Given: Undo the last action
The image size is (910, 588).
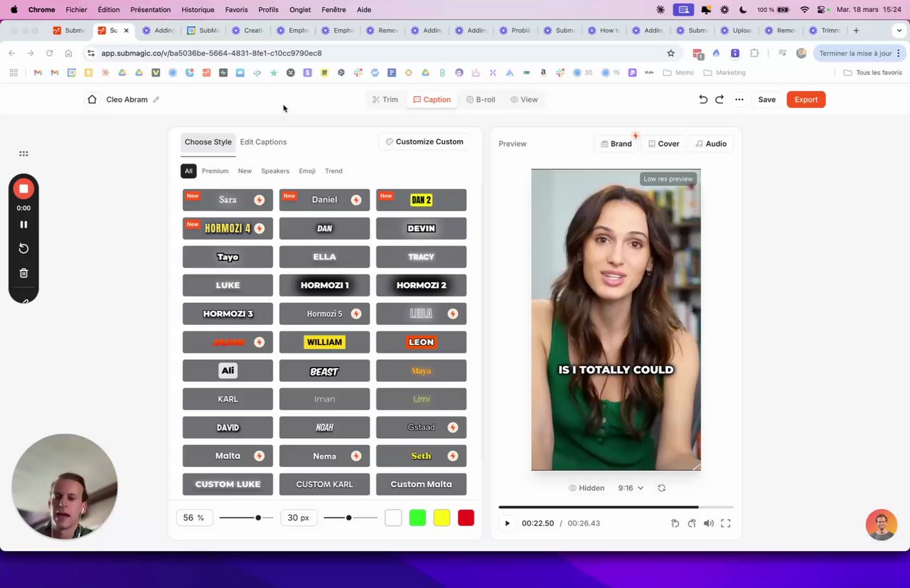Looking at the screenshot, I should 703,100.
